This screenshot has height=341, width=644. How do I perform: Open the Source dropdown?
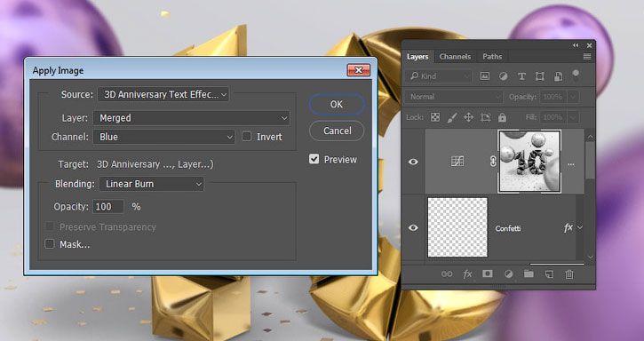click(163, 94)
